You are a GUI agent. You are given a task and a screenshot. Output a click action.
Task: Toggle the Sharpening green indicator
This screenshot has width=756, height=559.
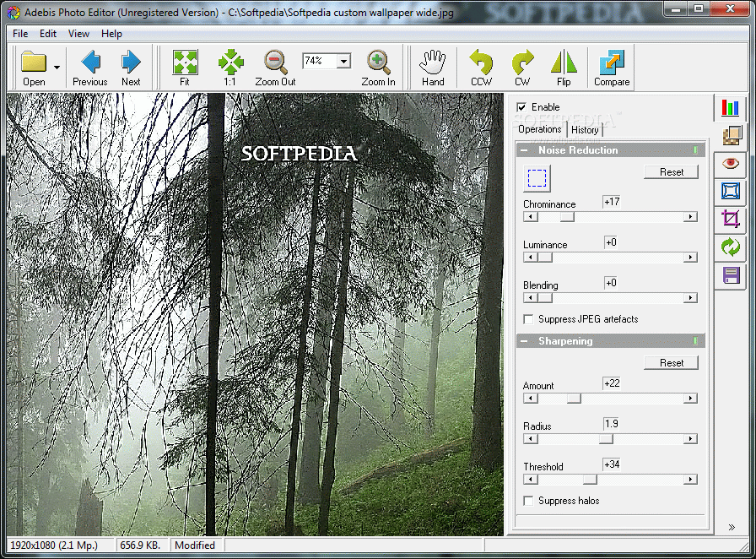pyautogui.click(x=695, y=341)
